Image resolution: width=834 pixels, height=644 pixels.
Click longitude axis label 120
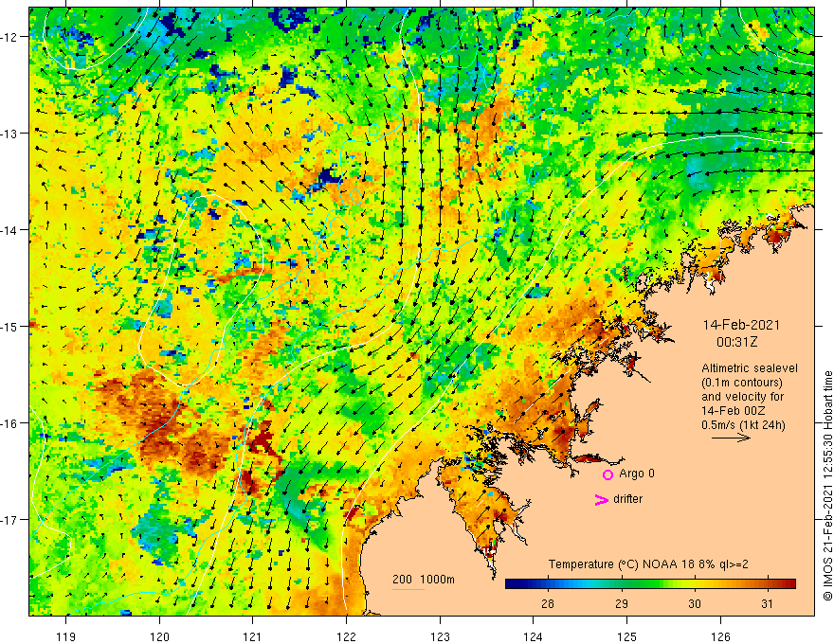pyautogui.click(x=159, y=636)
